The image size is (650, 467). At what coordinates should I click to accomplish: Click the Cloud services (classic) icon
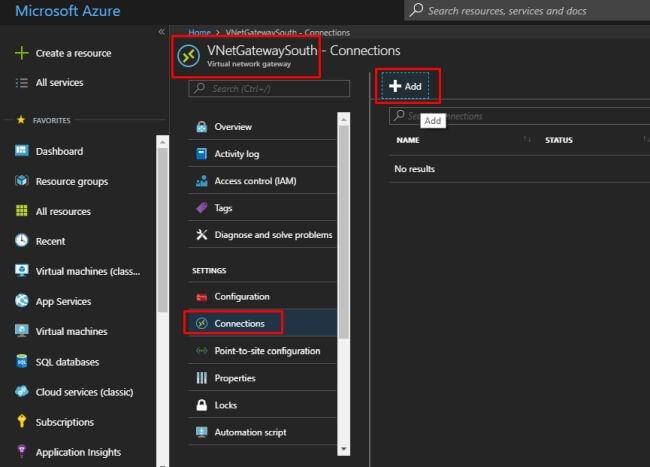22,391
